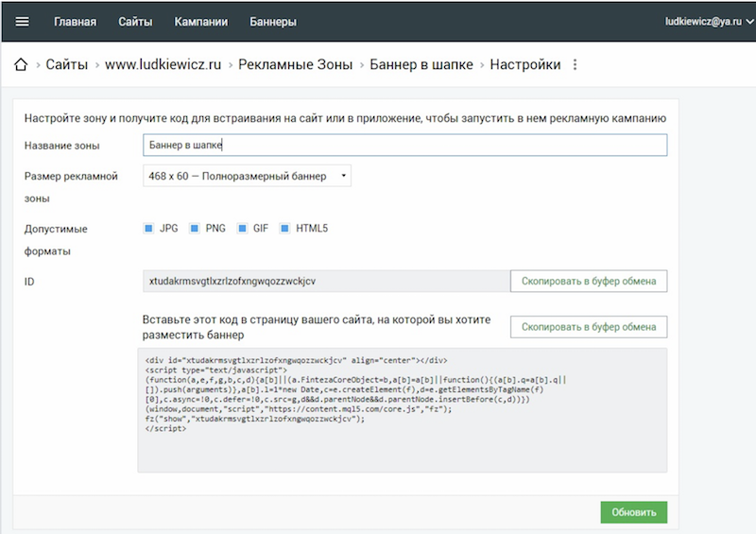This screenshot has width=756, height=534.
Task: Copy the embed code to clipboard
Action: [589, 327]
